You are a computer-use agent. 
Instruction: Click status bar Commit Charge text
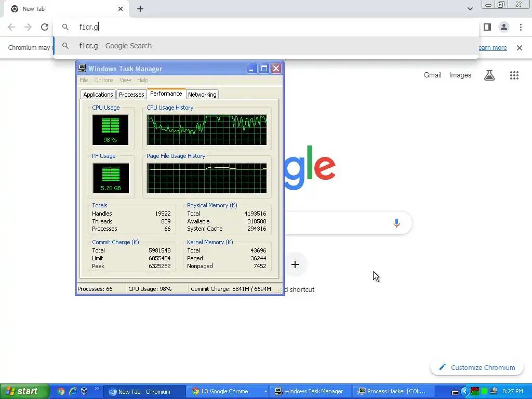click(x=231, y=289)
